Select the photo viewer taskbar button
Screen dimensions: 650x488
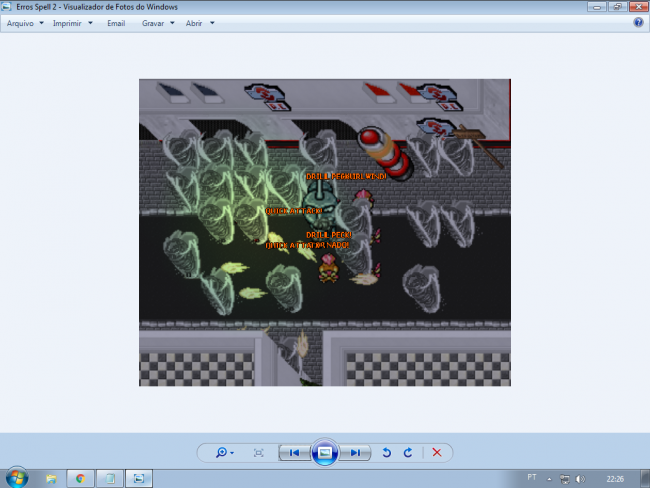(139, 479)
